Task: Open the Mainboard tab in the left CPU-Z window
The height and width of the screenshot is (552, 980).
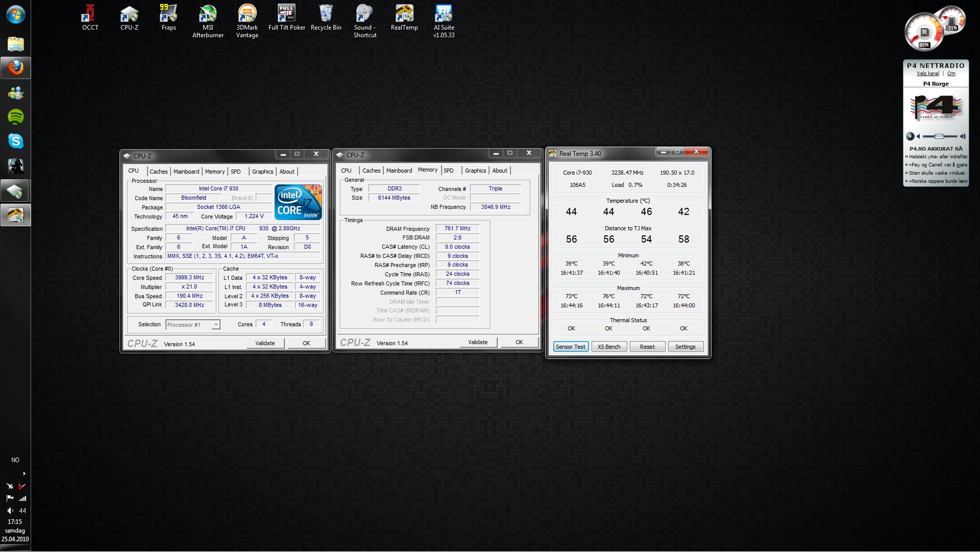Action: (x=186, y=172)
